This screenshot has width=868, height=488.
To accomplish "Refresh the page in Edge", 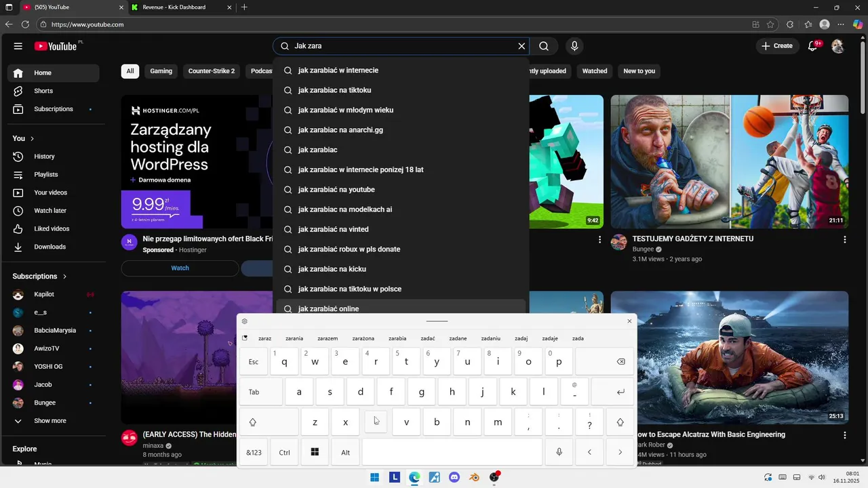I will 25,24.
